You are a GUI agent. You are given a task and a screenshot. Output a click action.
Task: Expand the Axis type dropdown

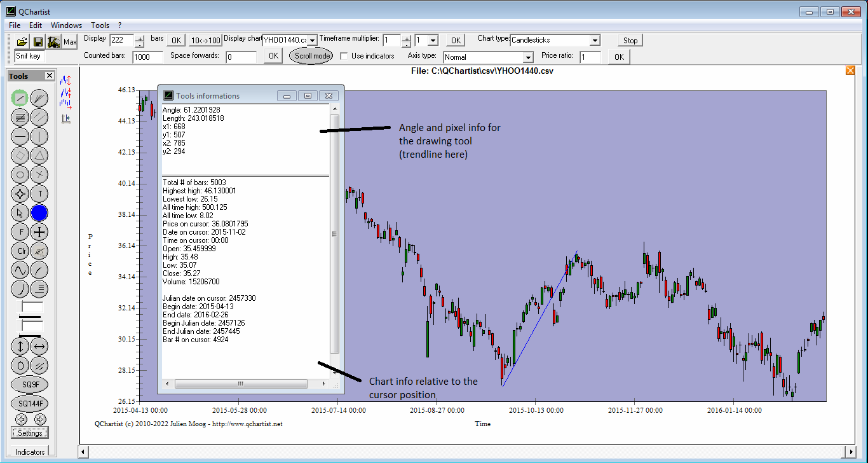527,57
